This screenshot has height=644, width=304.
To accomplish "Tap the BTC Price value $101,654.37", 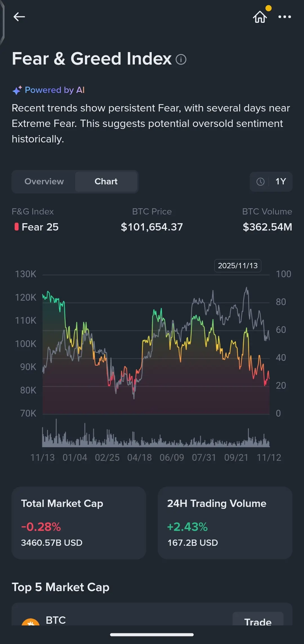I will 152,227.
